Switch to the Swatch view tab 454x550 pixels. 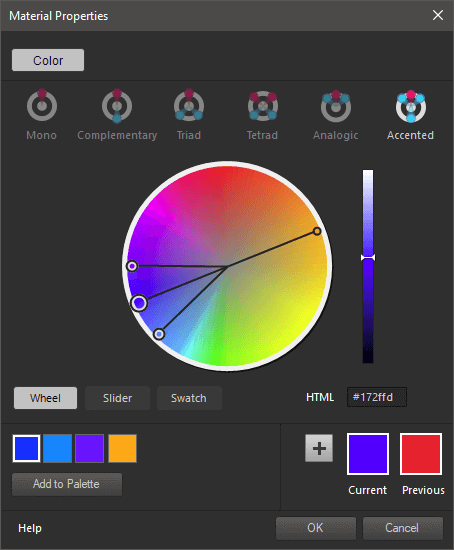click(x=189, y=398)
